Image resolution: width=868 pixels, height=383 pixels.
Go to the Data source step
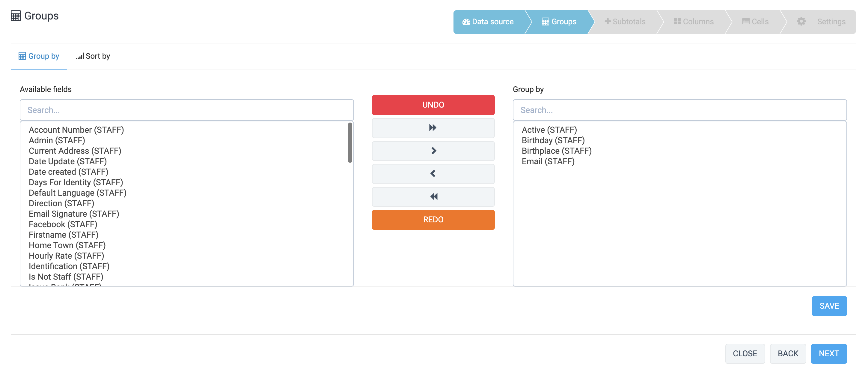coord(488,22)
